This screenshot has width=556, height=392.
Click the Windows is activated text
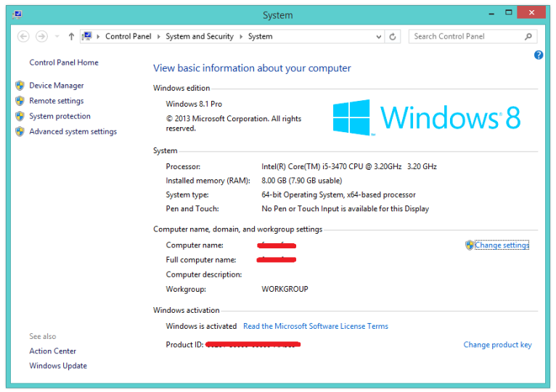(x=201, y=326)
